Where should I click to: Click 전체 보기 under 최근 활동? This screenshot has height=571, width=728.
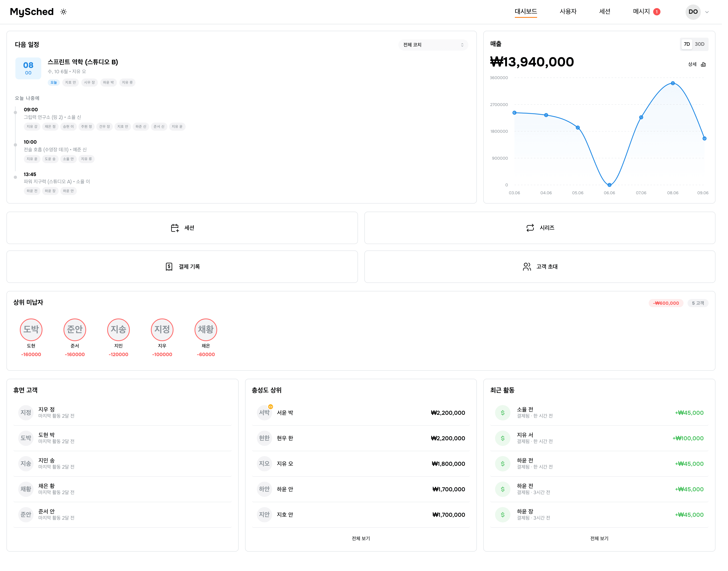[x=604, y=543]
